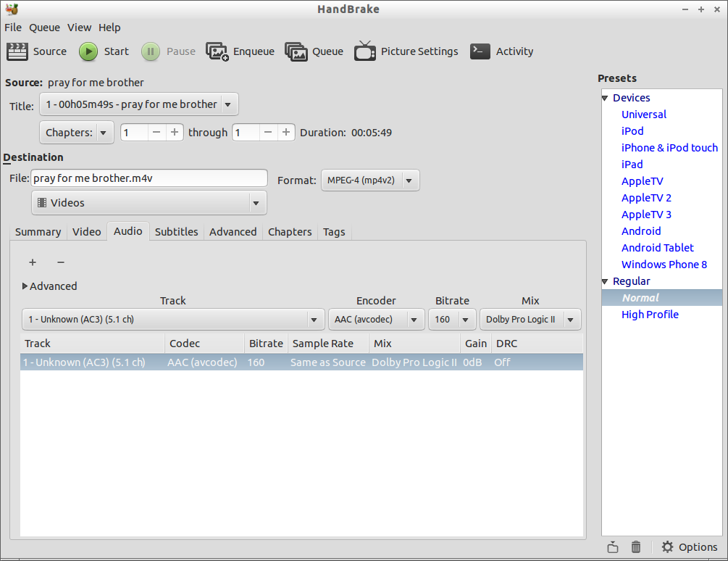Image resolution: width=728 pixels, height=561 pixels.
Task: Click the save preset icon
Action: (613, 547)
